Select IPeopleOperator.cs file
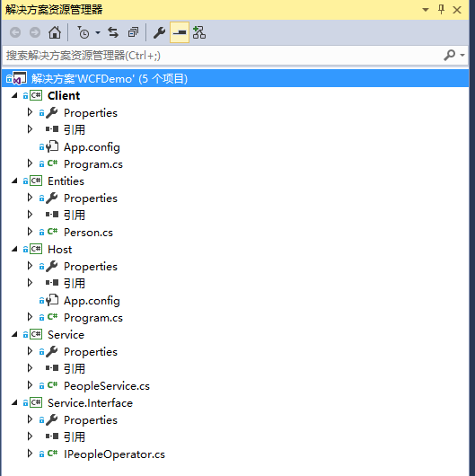Image resolution: width=475 pixels, height=476 pixels. pos(114,454)
